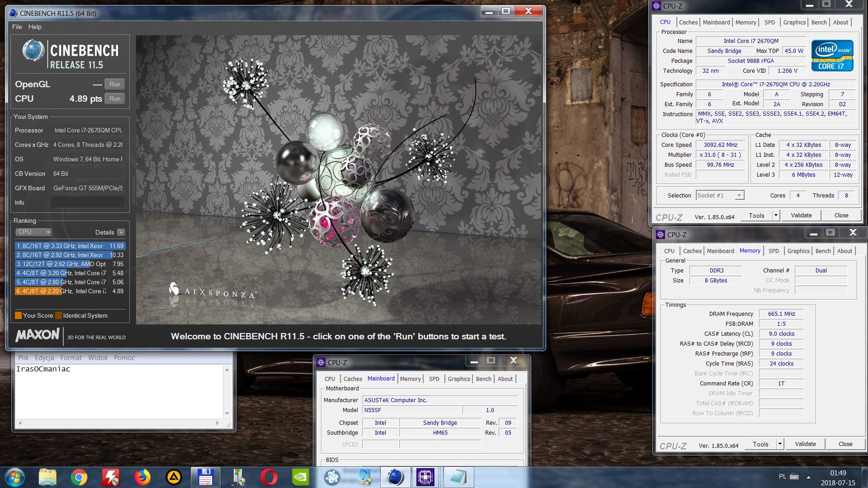This screenshot has height=488, width=868.
Task: Click CPU-Z title icon in Mainboard window
Action: pos(321,362)
